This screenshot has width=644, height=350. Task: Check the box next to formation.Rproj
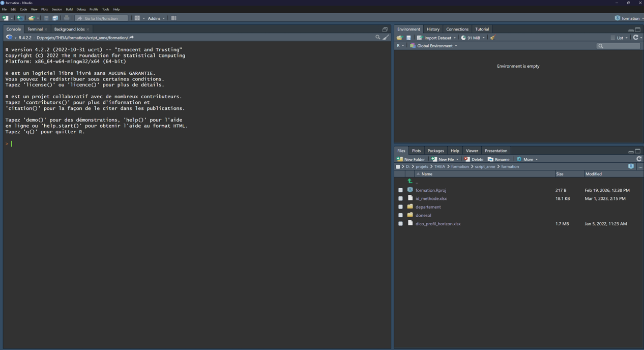400,190
